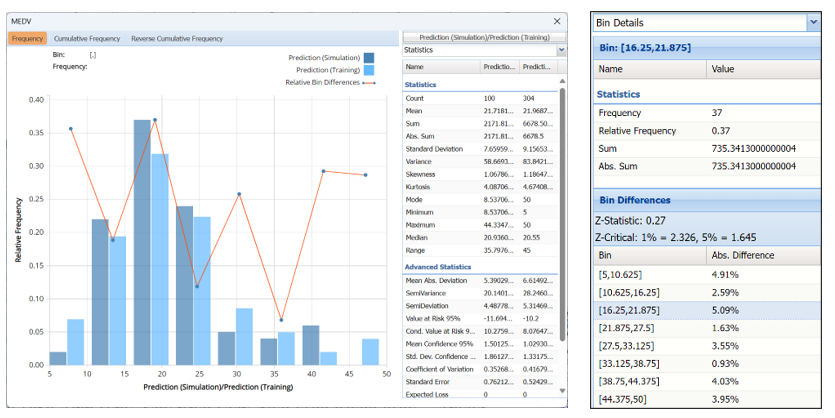Open the Reverse Cumulative Frequency tab
This screenshot has width=835, height=418.
tap(177, 39)
